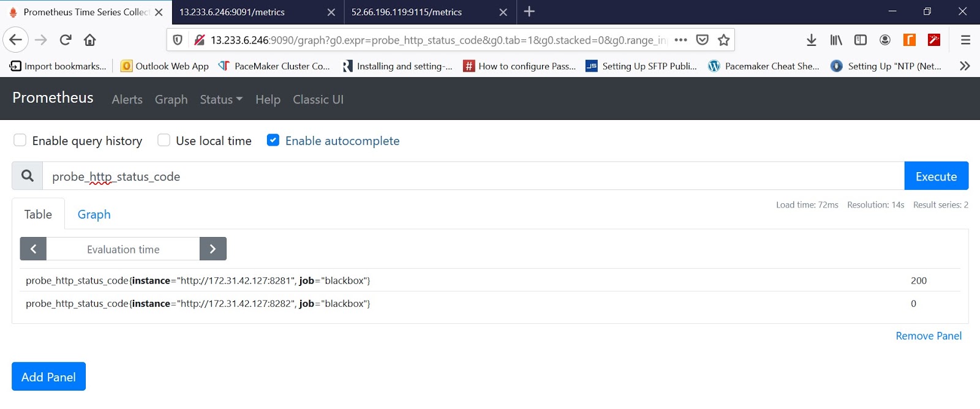Image resolution: width=980 pixels, height=409 pixels.
Task: Click the Evaluation time input
Action: pos(123,249)
